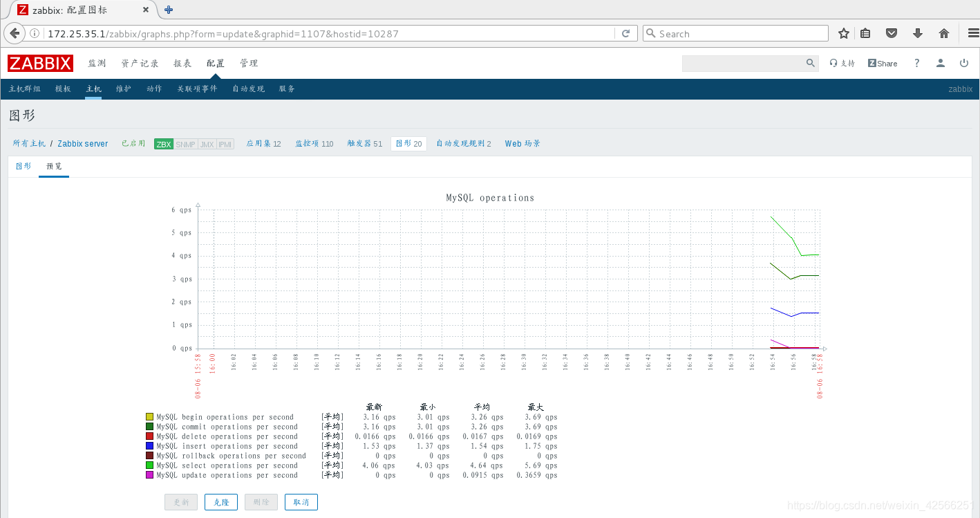Click the IPMI availability badge
The image size is (980, 518).
[x=225, y=144]
